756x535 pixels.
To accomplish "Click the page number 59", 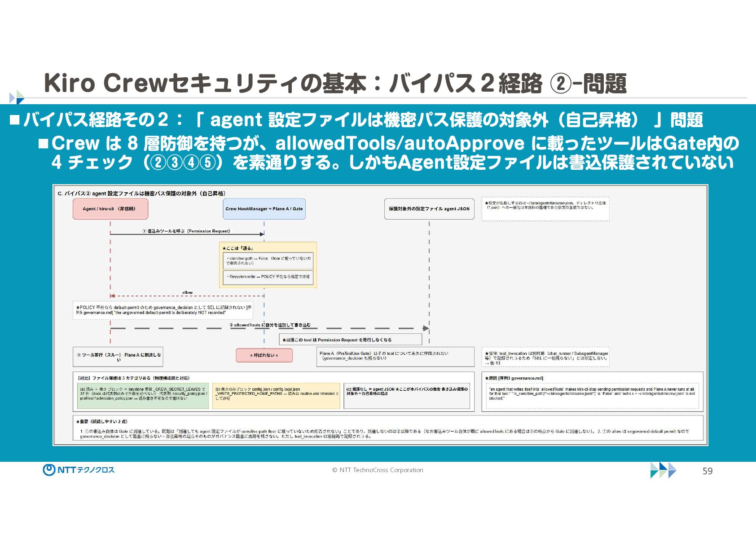I will coord(708,471).
